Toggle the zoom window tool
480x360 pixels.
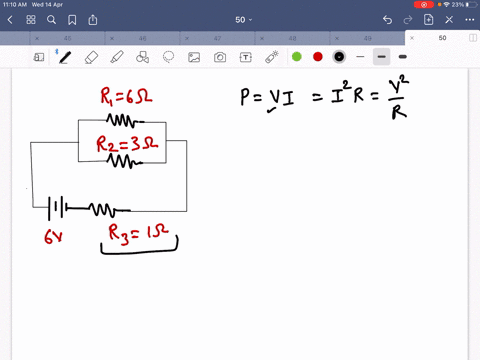pyautogui.click(x=39, y=57)
